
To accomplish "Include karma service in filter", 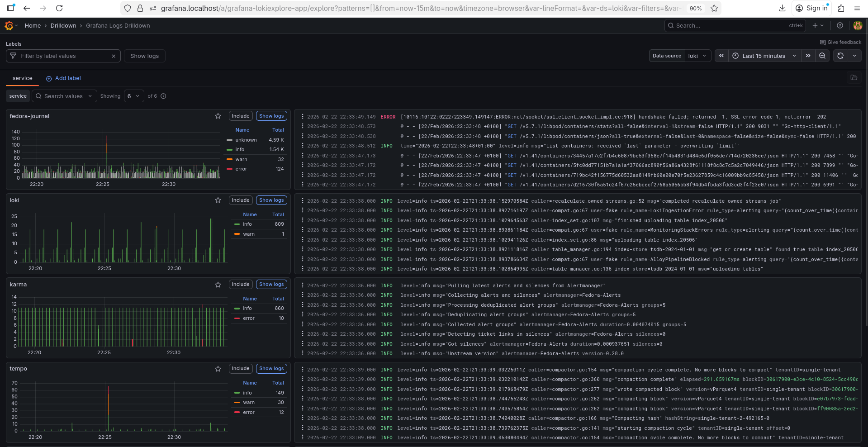I will (x=241, y=285).
